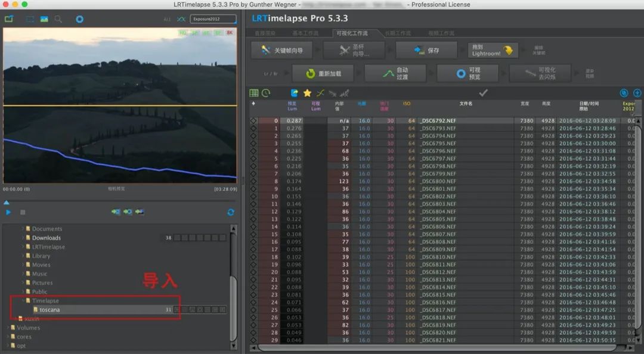This screenshot has width=644, height=354.
Task: Click the magnifier zoom icon above the preview
Action: pyautogui.click(x=58, y=19)
